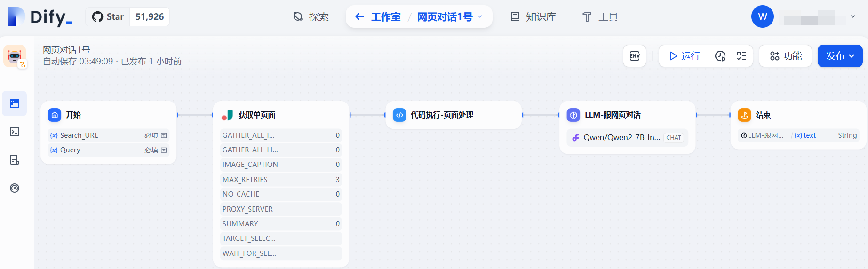Click the Dify logo
868x269 pixels.
click(40, 17)
